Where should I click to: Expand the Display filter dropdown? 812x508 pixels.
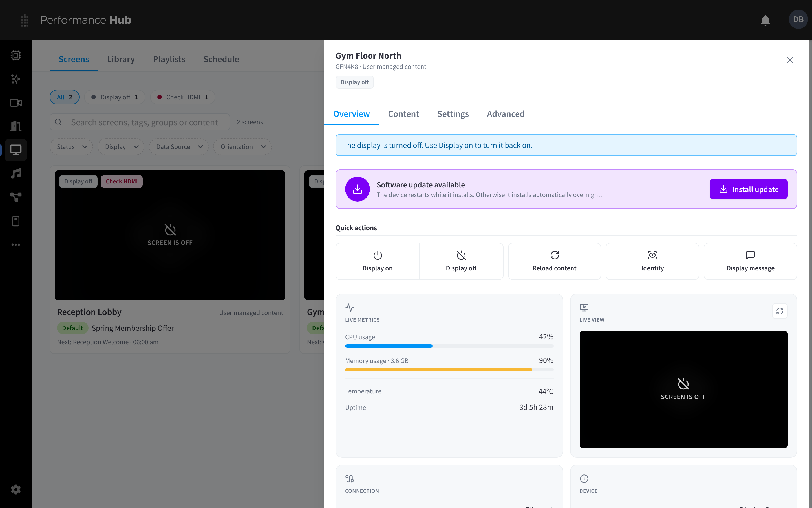click(x=121, y=147)
